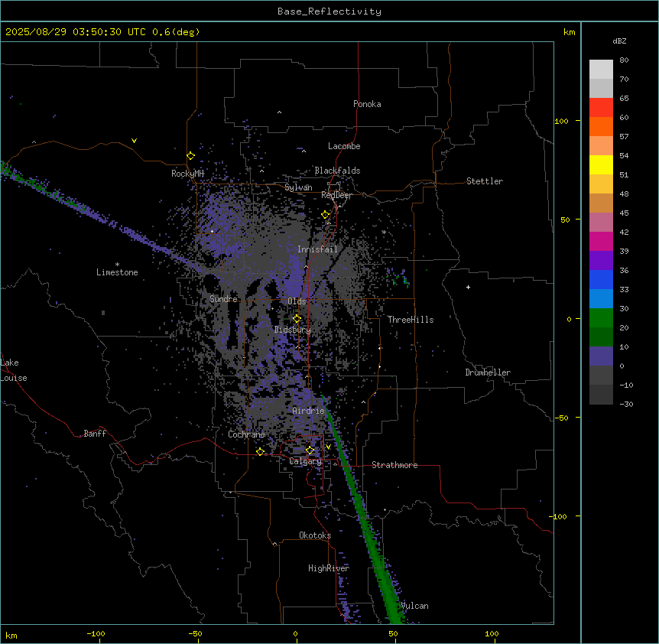Click the Olds town label

click(x=297, y=301)
